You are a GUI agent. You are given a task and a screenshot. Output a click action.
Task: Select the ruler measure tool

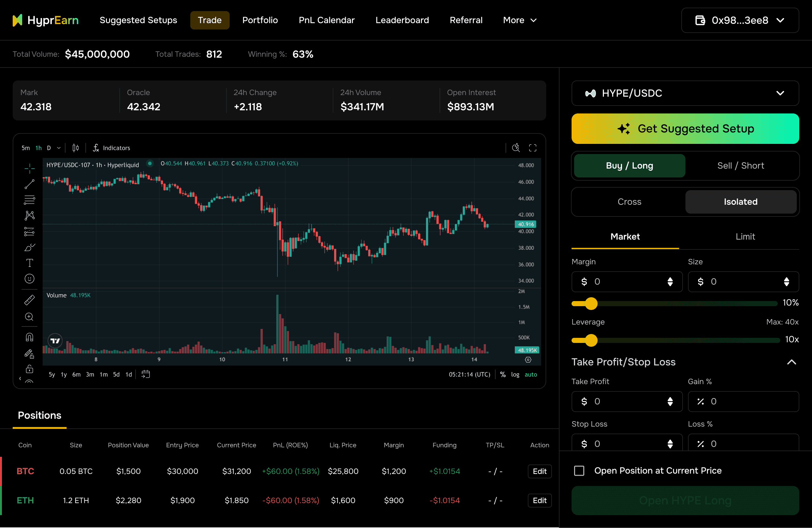point(29,300)
